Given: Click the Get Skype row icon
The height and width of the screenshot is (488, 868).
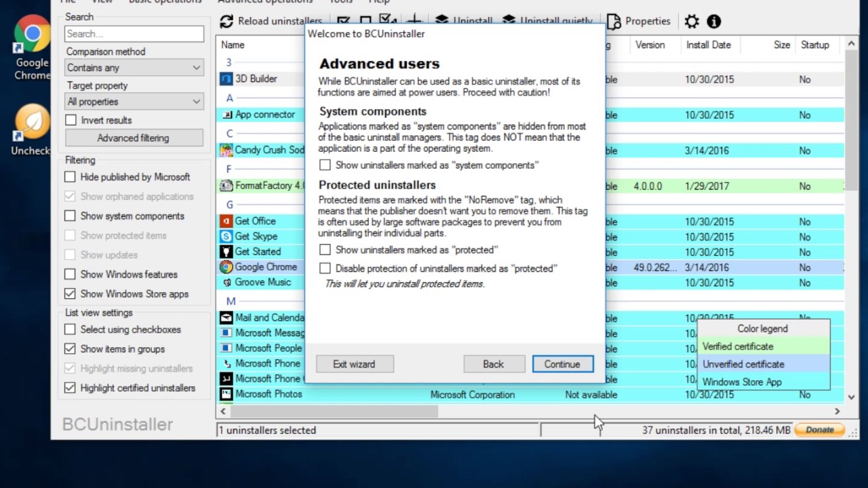Looking at the screenshot, I should [x=226, y=237].
